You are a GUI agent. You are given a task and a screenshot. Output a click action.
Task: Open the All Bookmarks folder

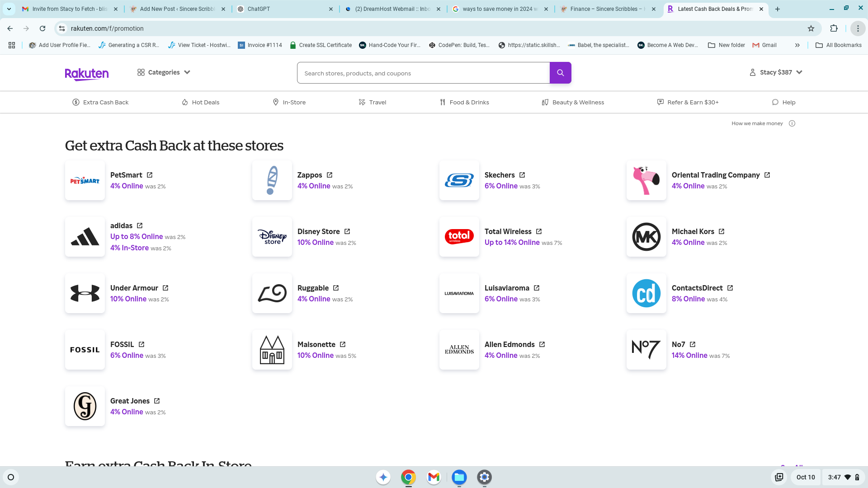pos(838,45)
